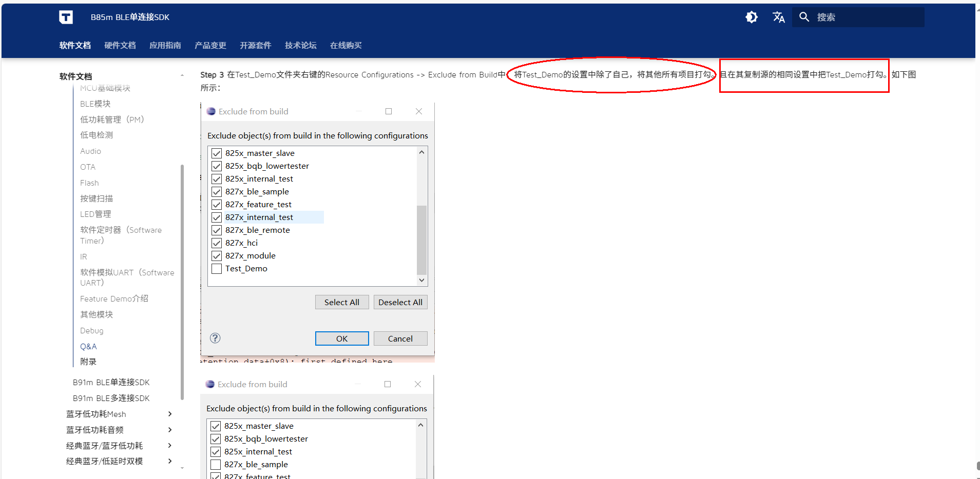Click the Cancel button

[x=400, y=338]
